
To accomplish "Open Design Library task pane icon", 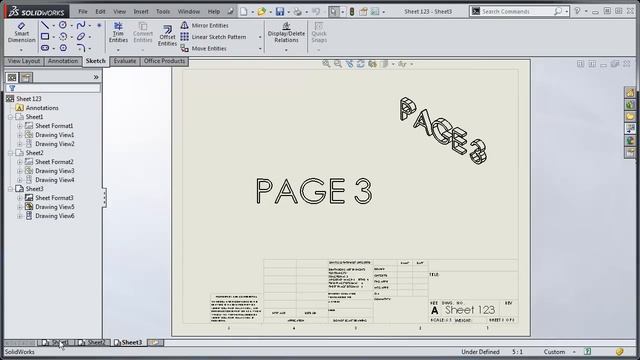I will point(630,105).
